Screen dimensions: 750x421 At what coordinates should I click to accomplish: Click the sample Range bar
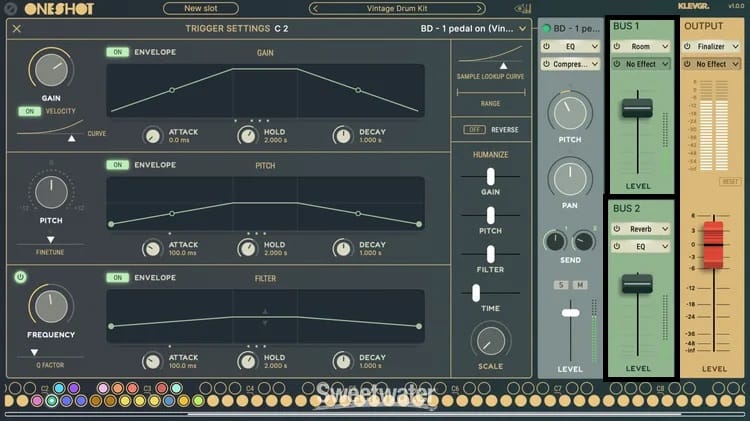(491, 92)
